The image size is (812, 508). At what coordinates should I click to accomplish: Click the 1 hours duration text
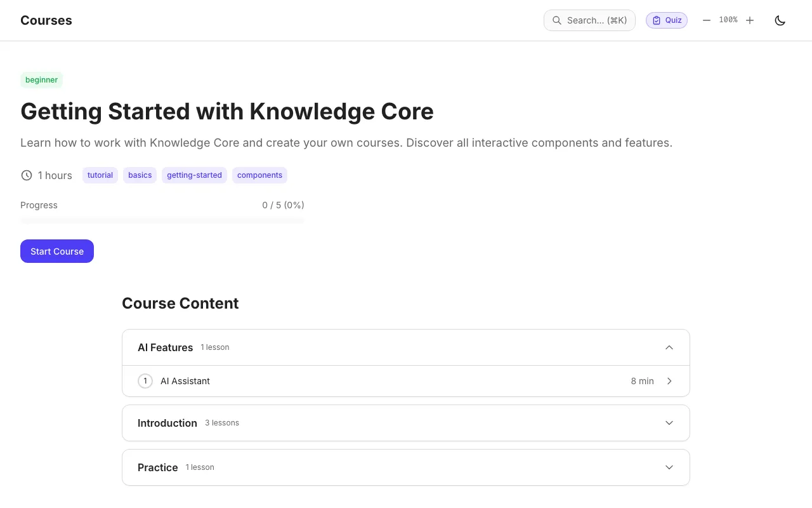pos(55,175)
